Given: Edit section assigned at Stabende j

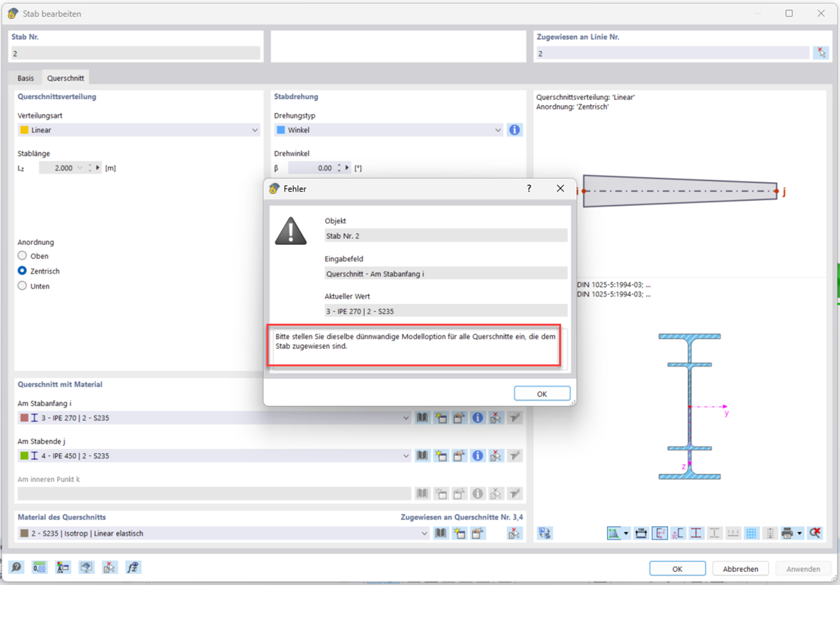Looking at the screenshot, I should coord(459,456).
